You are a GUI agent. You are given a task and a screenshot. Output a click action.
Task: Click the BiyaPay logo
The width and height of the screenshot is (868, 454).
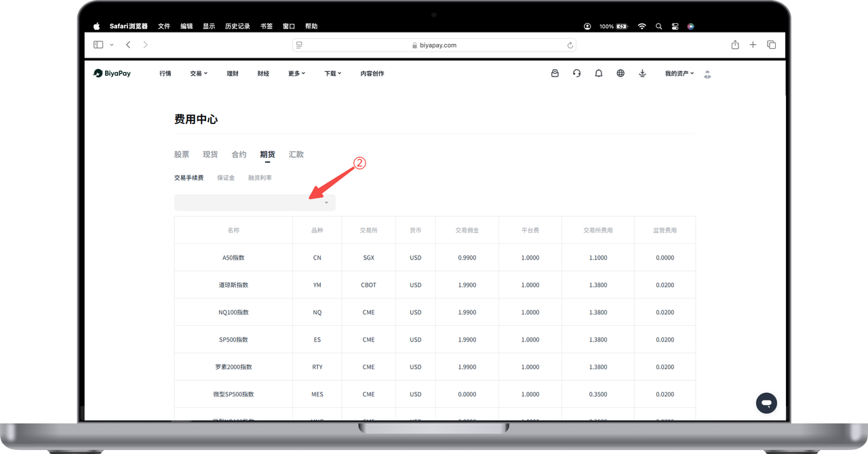tap(113, 73)
